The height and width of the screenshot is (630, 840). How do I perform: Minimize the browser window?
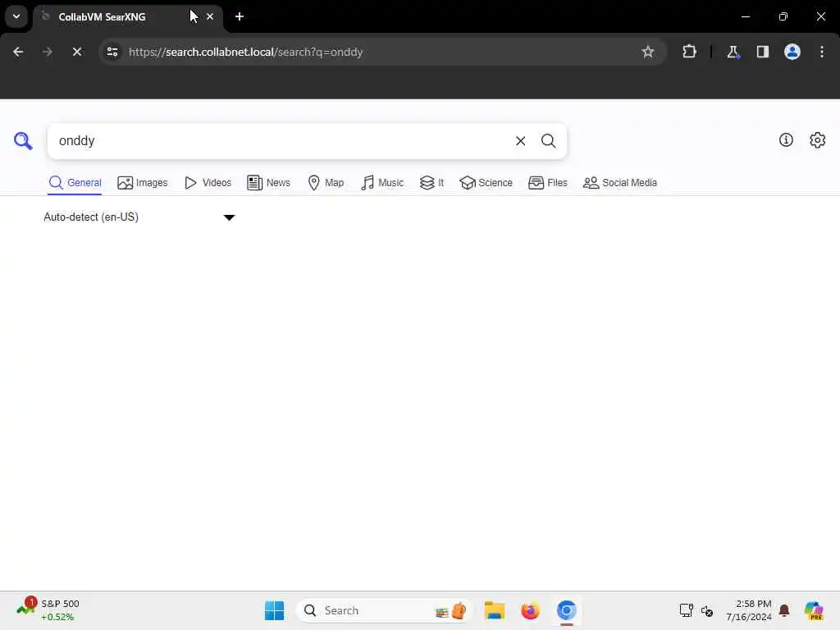coord(745,16)
